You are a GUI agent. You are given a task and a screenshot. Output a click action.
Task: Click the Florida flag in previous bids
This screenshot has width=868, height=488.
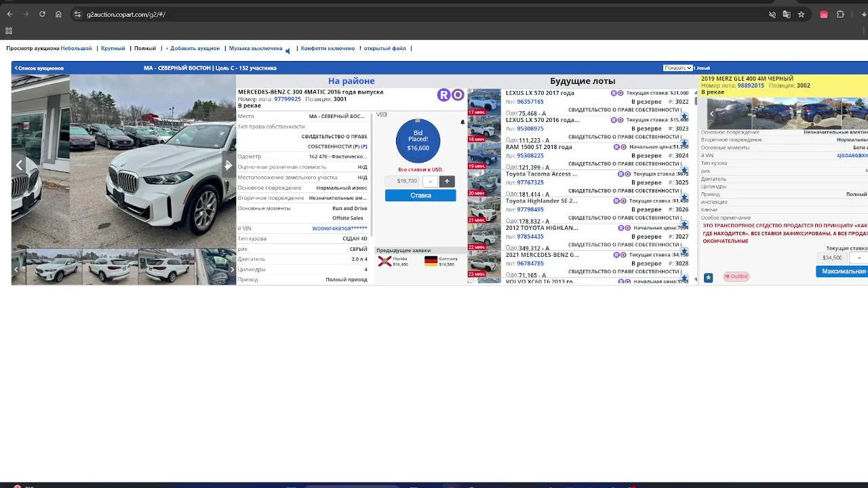[x=385, y=261]
